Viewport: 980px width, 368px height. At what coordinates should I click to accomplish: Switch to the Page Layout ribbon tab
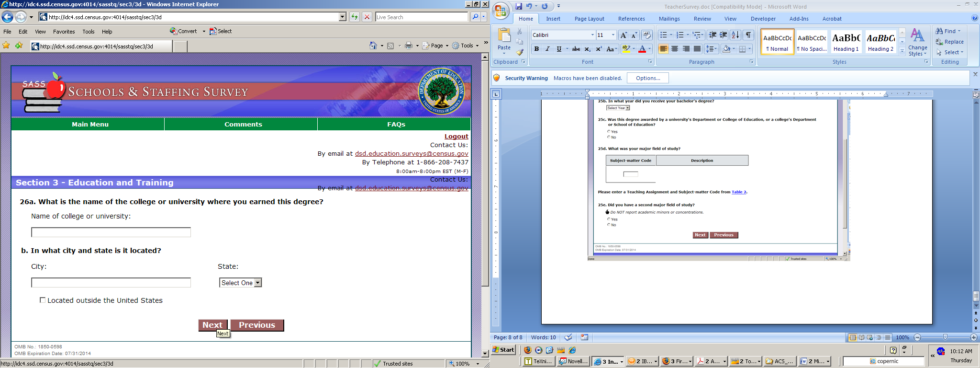589,19
